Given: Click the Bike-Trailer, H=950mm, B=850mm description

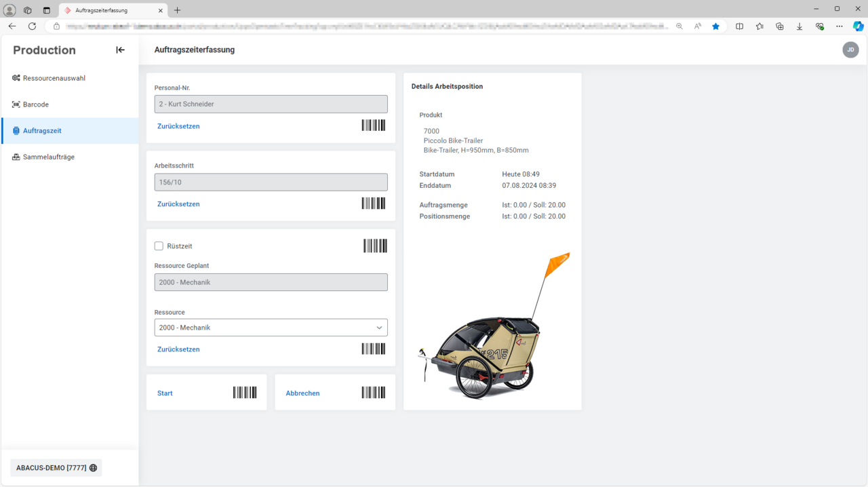Looking at the screenshot, I should coord(476,151).
